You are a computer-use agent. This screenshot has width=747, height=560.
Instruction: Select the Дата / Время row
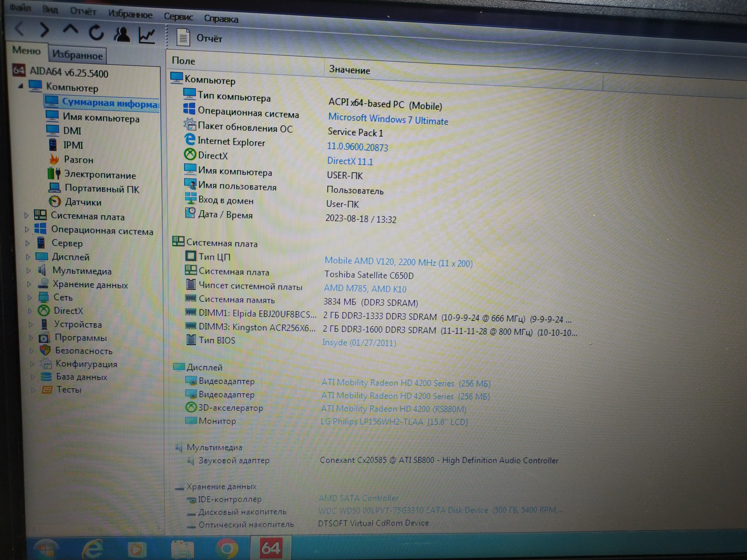[x=290, y=217]
